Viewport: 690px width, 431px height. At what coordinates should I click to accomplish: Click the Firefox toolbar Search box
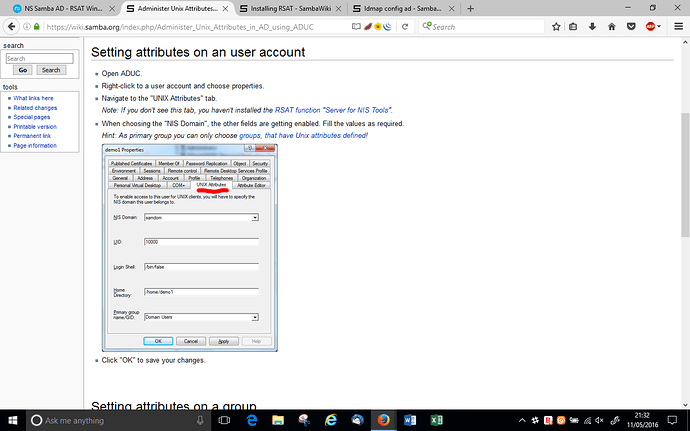tap(482, 27)
